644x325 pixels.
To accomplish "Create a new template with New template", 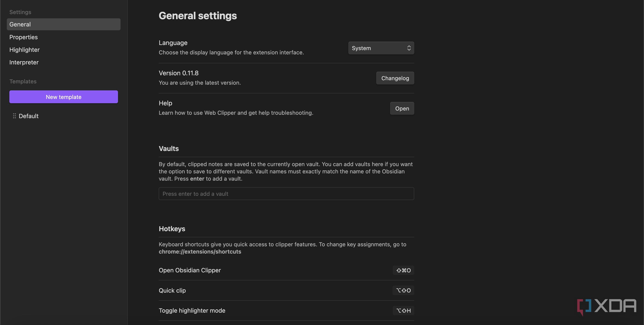I will (63, 97).
